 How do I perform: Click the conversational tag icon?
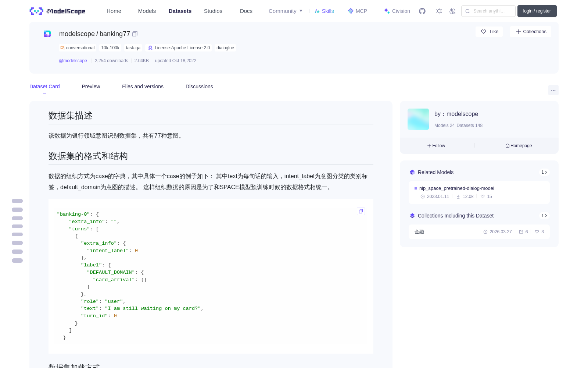(x=62, y=48)
